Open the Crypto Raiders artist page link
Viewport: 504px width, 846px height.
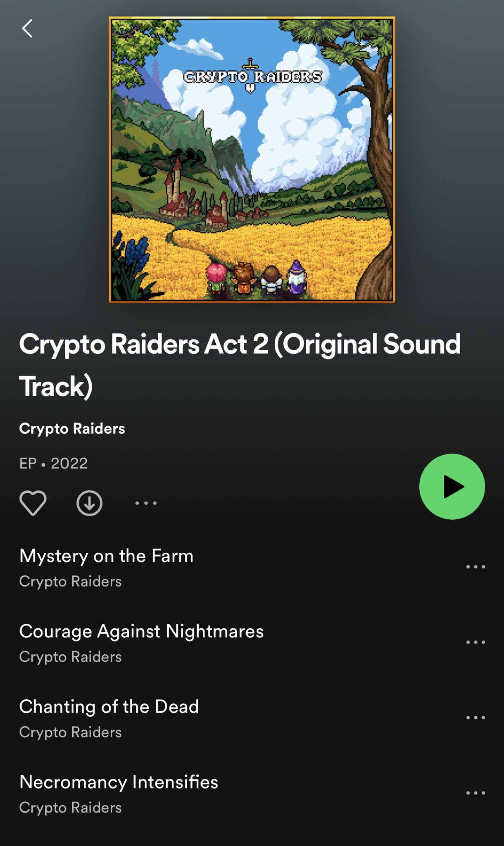(x=72, y=429)
